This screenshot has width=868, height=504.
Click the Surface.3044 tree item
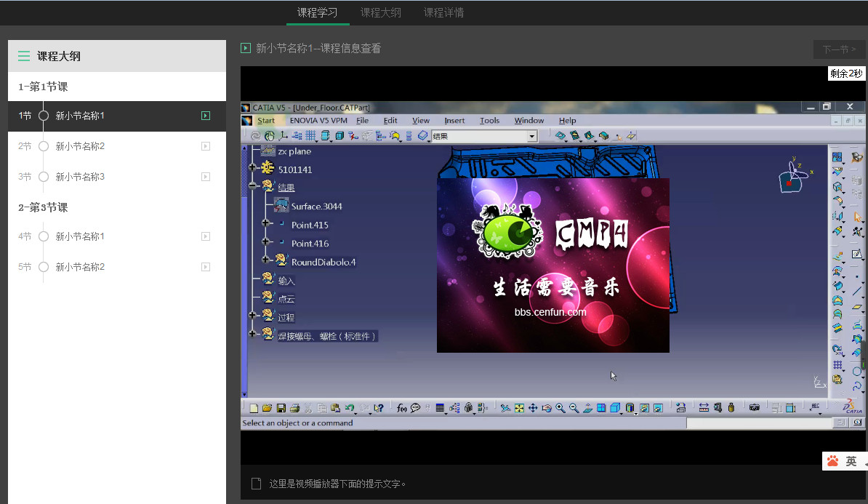tap(317, 206)
